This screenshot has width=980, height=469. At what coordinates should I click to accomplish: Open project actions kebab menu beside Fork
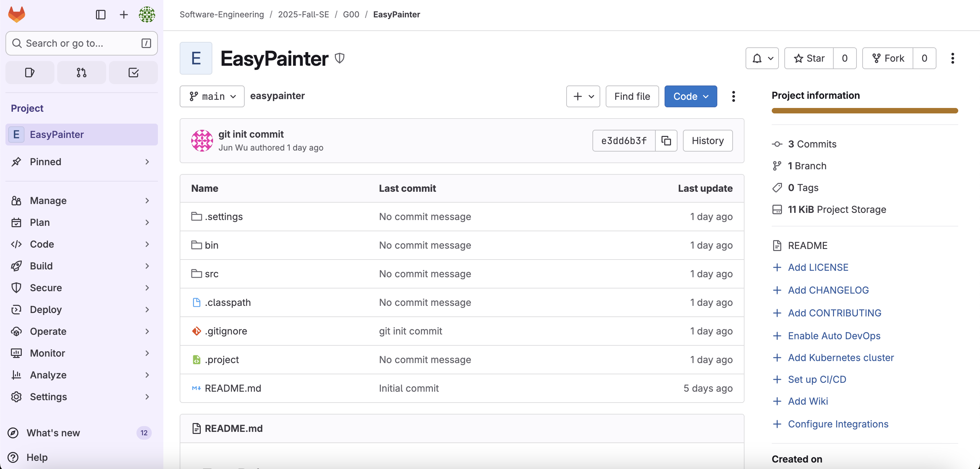click(x=952, y=58)
